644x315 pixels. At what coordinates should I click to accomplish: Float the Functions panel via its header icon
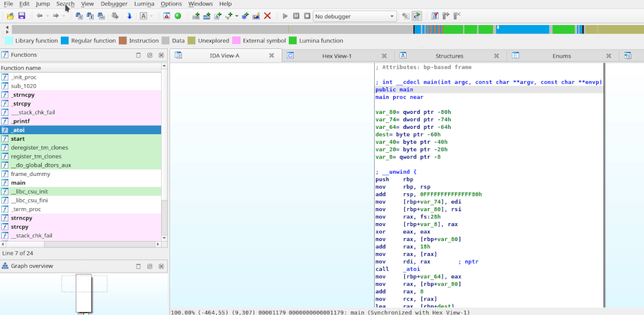tap(150, 55)
